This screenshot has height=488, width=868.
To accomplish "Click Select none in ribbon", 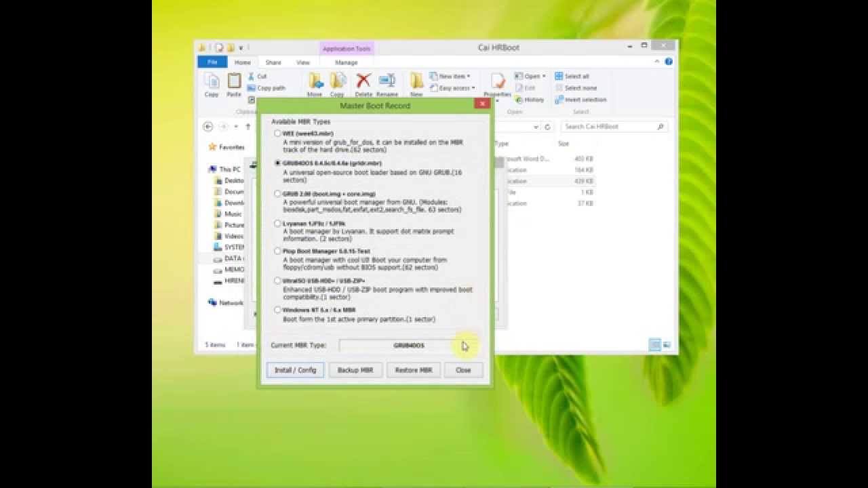I will 576,88.
